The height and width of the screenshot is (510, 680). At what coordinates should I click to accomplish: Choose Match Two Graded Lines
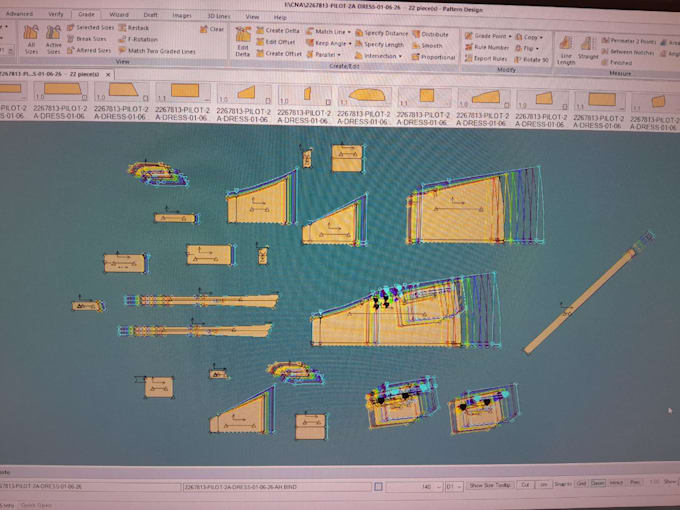[x=157, y=51]
